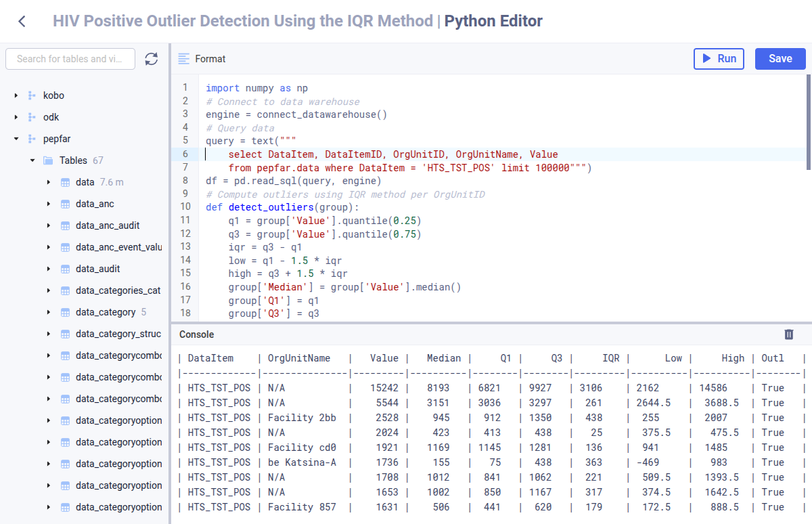Viewport: 812px width, 524px height.
Task: Save the current script
Action: click(780, 59)
